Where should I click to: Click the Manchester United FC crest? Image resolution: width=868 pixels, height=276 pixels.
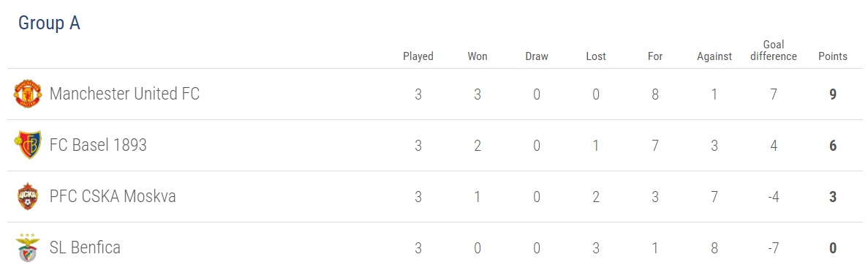(27, 94)
